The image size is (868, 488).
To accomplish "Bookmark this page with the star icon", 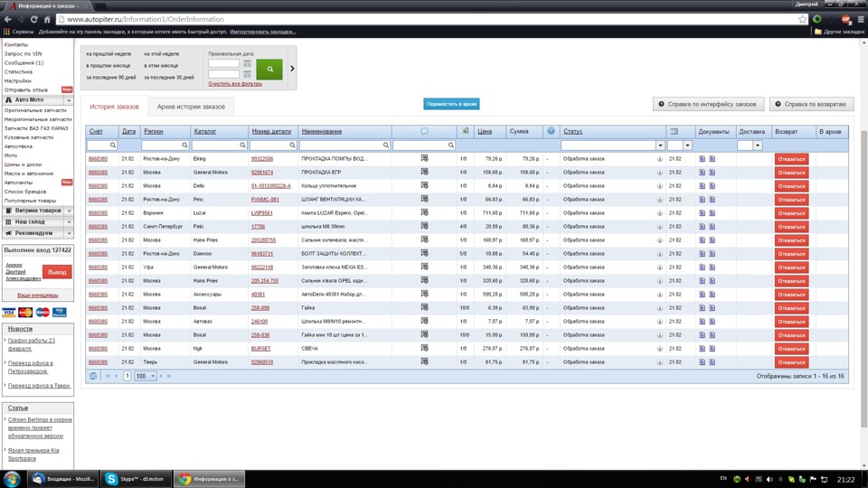I will tap(803, 19).
